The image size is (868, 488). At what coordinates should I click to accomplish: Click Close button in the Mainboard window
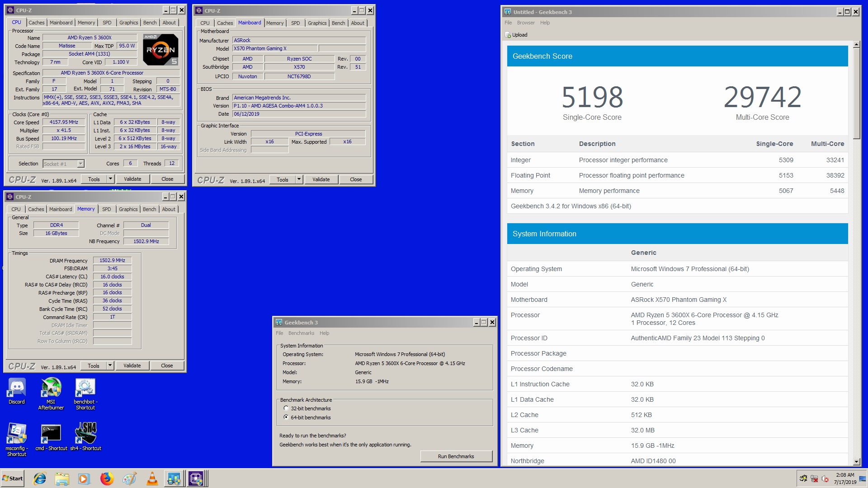pyautogui.click(x=356, y=179)
